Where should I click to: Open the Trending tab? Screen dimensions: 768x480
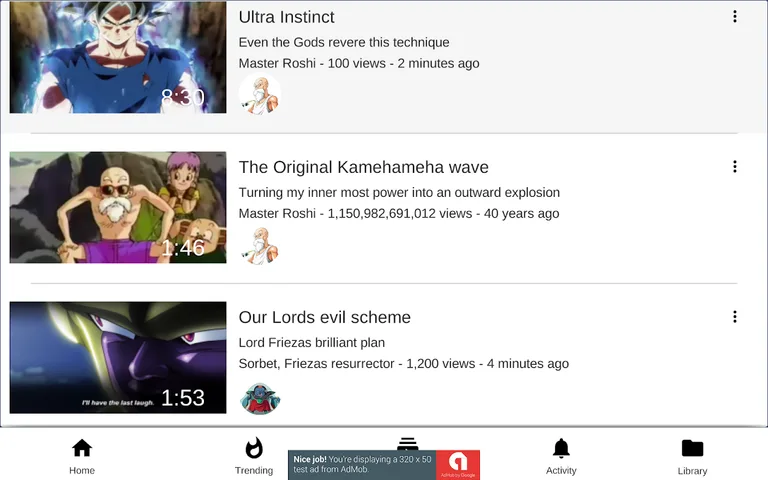pos(254,456)
